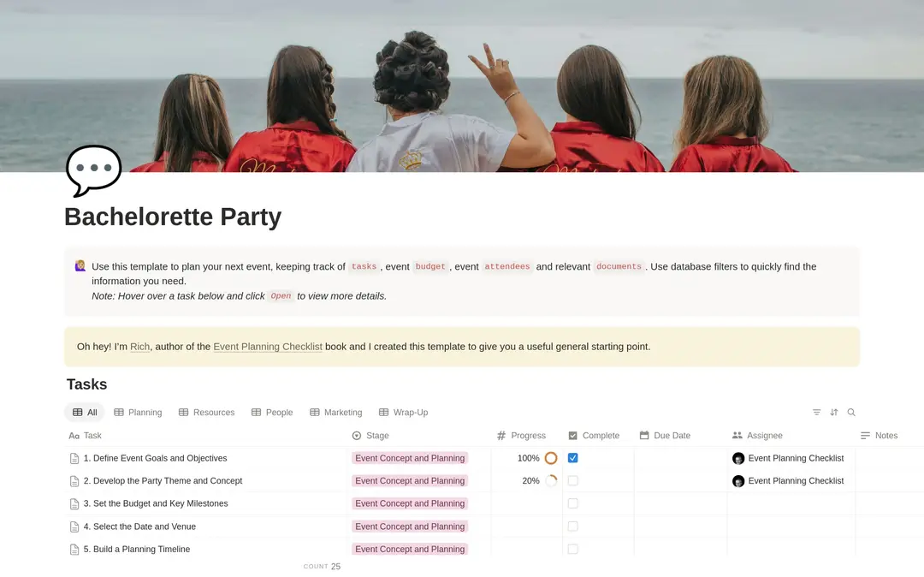This screenshot has width=924, height=577.
Task: Click the Bachelorette Party page title
Action: [x=173, y=217]
